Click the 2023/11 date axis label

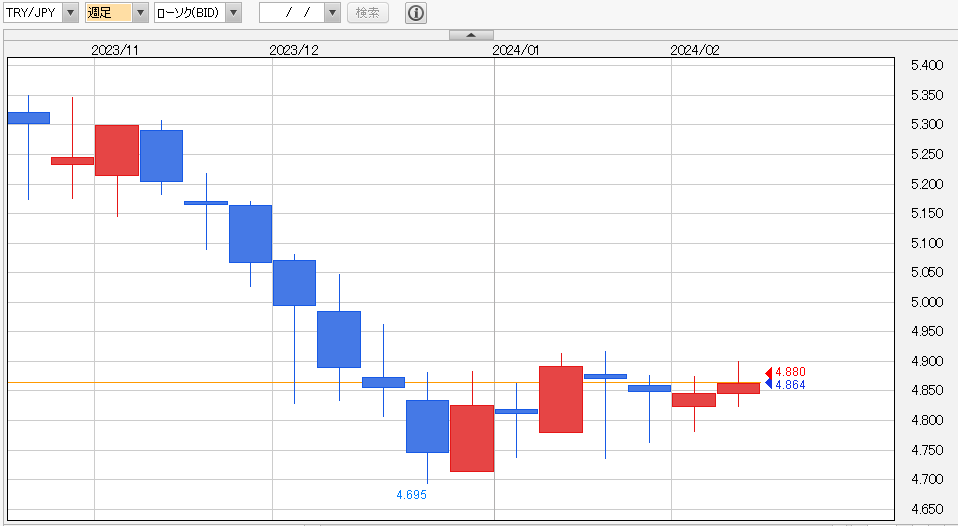pos(115,50)
